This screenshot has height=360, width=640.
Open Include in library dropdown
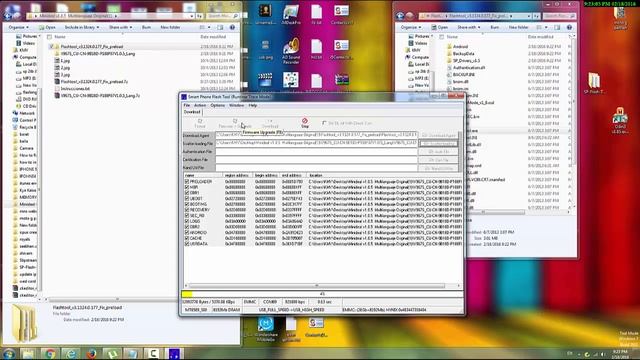tap(82, 27)
